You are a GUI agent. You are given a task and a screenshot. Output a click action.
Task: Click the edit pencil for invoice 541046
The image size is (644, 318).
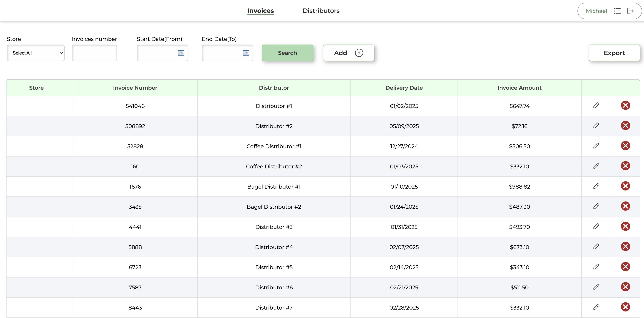coord(596,105)
